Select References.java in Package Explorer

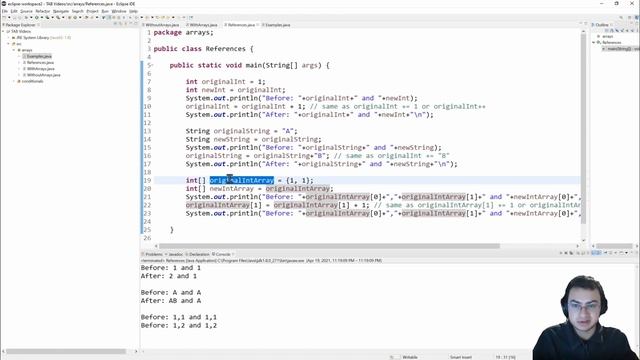point(40,62)
